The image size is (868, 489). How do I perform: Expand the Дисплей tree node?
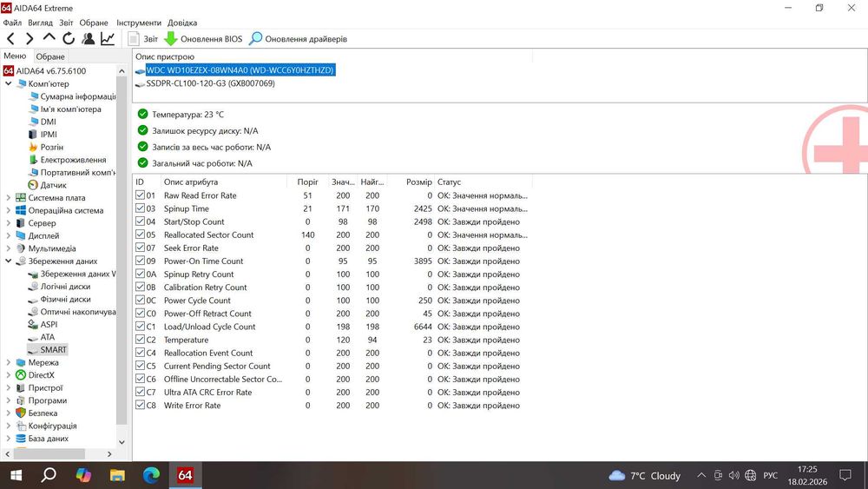pos(9,236)
